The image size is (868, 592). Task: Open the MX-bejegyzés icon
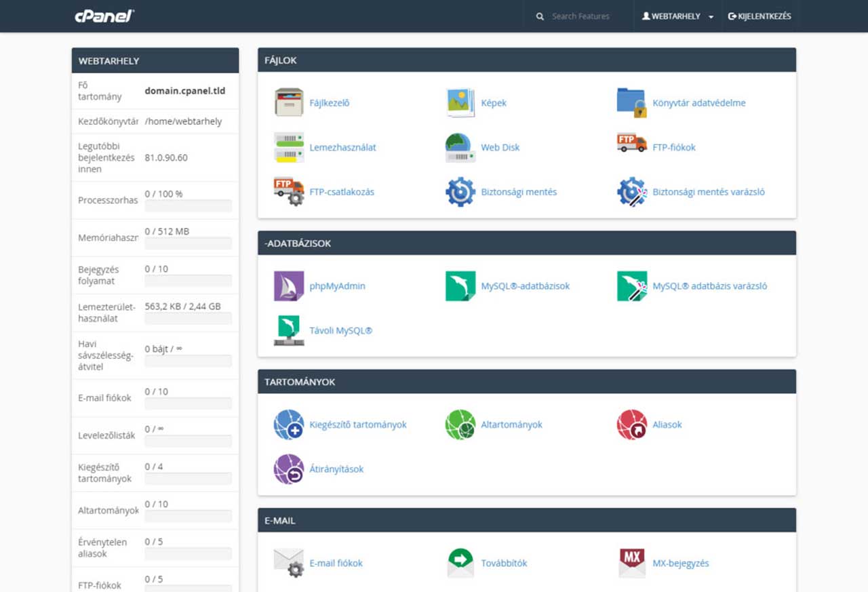click(632, 564)
